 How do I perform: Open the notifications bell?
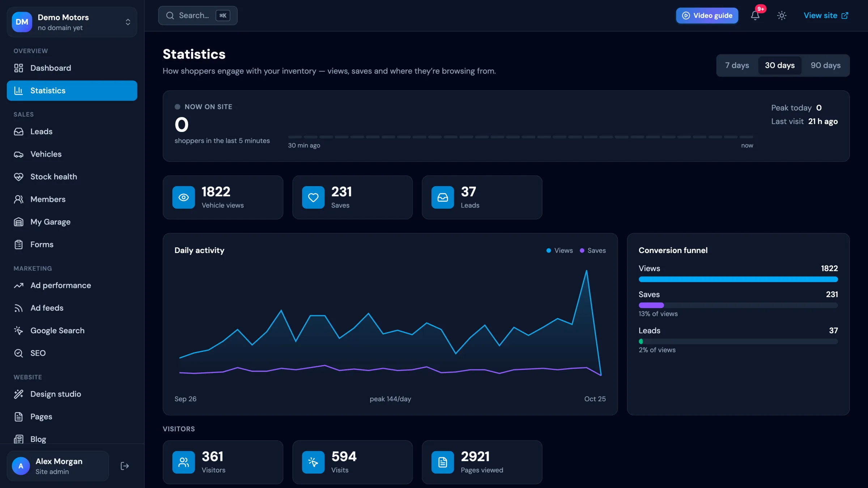(x=755, y=16)
